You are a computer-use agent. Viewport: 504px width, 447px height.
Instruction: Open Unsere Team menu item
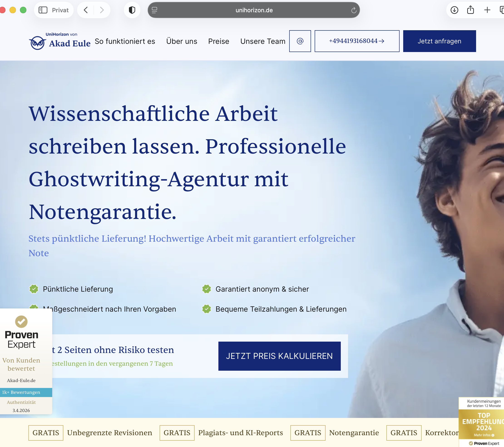(x=263, y=41)
